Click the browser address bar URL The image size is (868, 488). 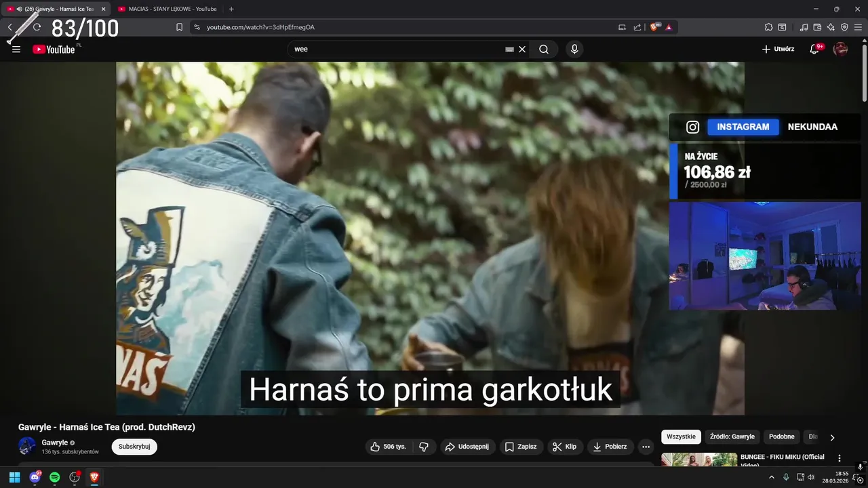(260, 27)
